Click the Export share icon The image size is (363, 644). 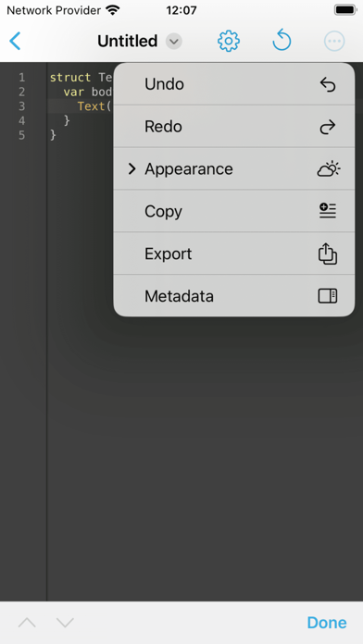(x=328, y=254)
